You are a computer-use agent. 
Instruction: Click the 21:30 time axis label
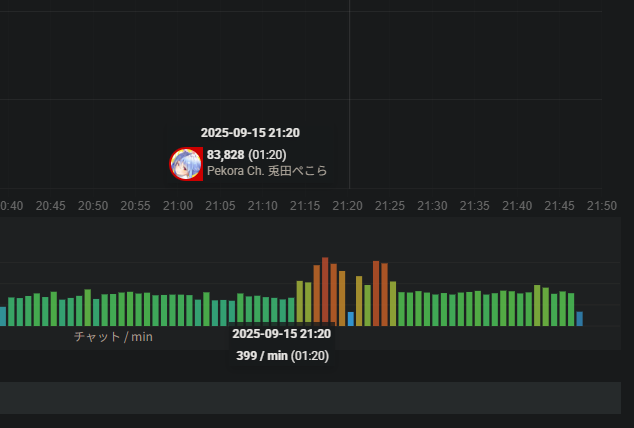[x=432, y=206]
